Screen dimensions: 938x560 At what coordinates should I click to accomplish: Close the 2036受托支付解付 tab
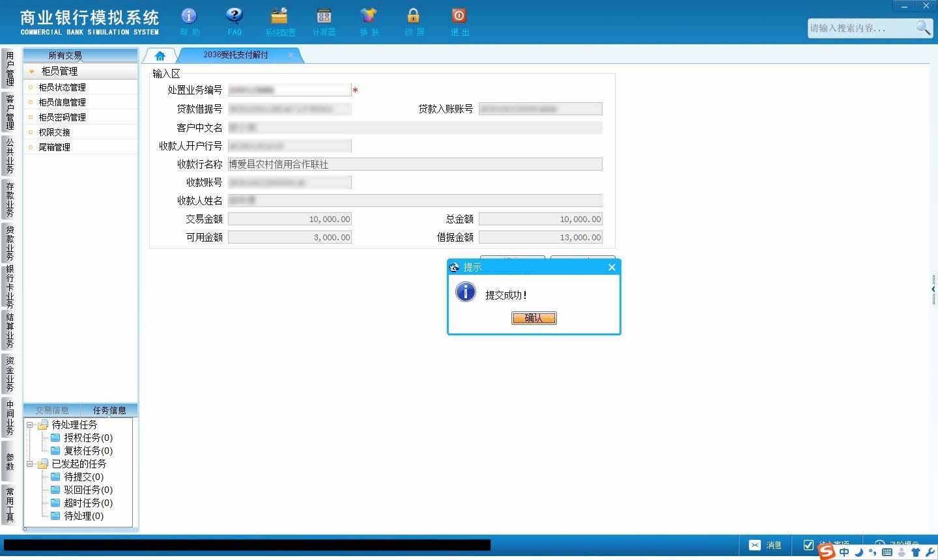[291, 55]
